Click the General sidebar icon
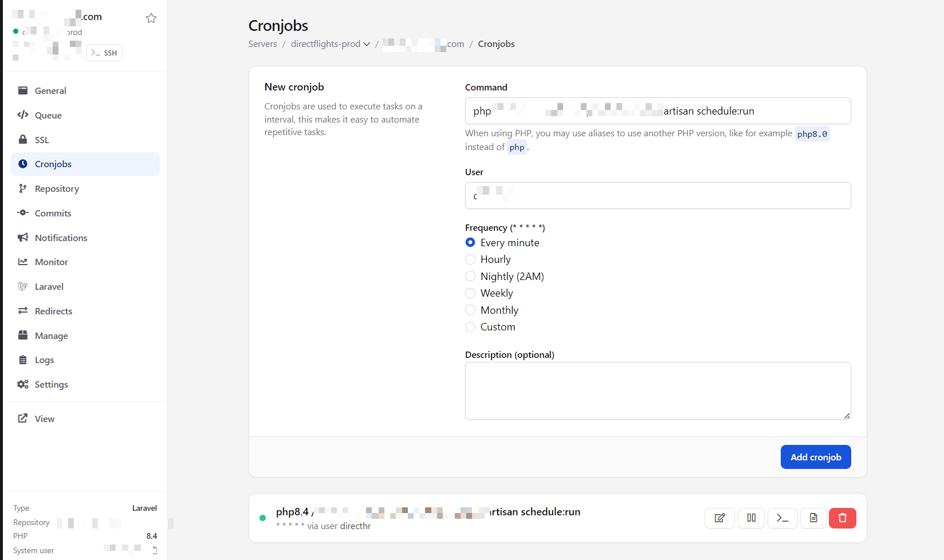Image resolution: width=944 pixels, height=560 pixels. tap(23, 90)
